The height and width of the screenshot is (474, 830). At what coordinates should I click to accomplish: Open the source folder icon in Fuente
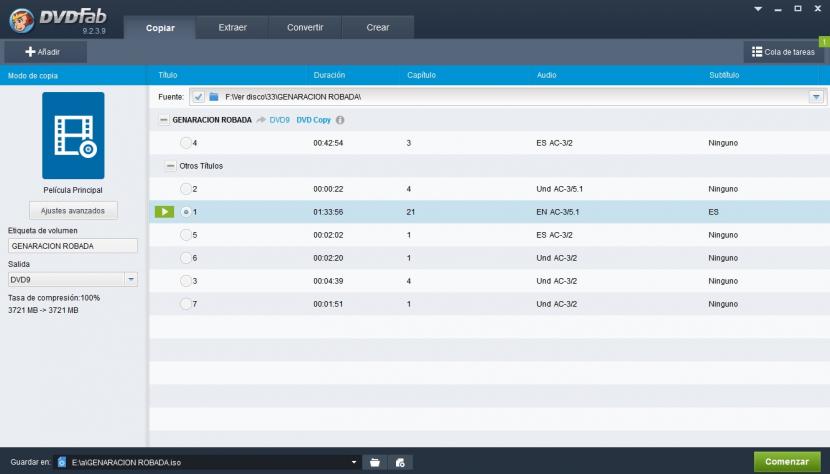213,96
